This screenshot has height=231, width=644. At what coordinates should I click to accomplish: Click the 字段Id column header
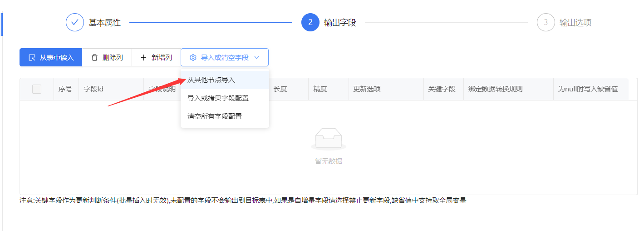tap(111, 89)
